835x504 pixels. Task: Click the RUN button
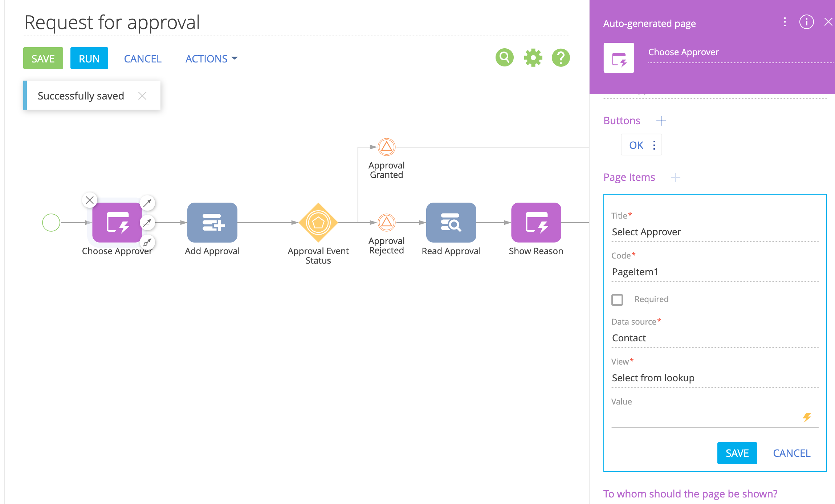click(89, 58)
